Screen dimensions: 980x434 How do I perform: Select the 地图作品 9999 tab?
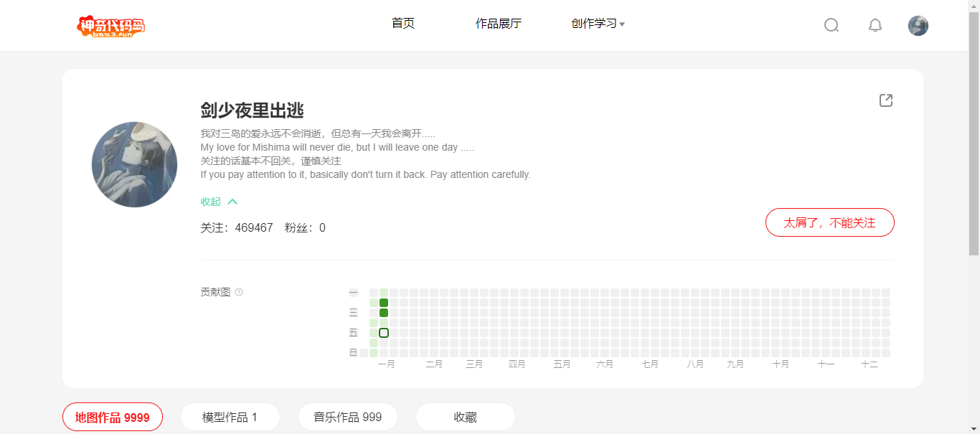point(113,417)
